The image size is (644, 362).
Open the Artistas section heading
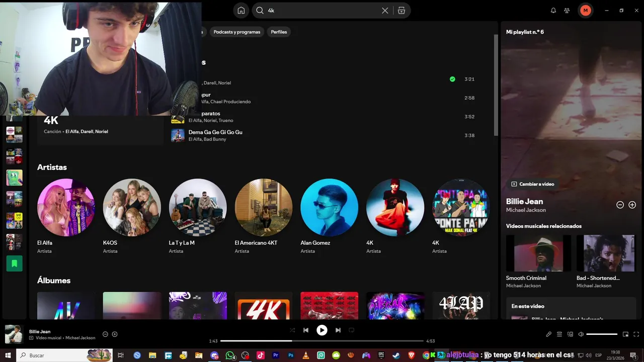tap(52, 167)
